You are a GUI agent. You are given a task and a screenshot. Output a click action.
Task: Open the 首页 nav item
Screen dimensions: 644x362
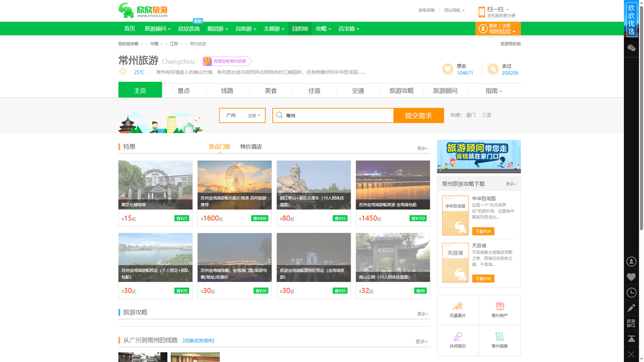coord(130,29)
